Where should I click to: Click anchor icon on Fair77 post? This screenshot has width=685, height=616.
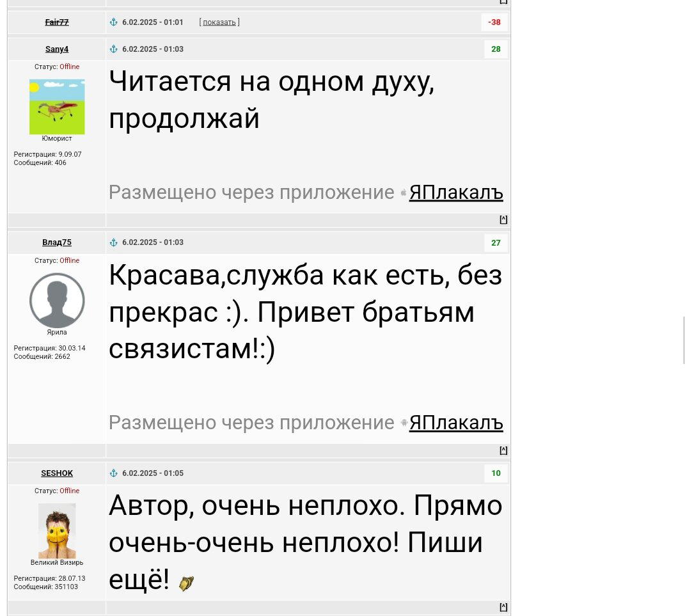(114, 22)
